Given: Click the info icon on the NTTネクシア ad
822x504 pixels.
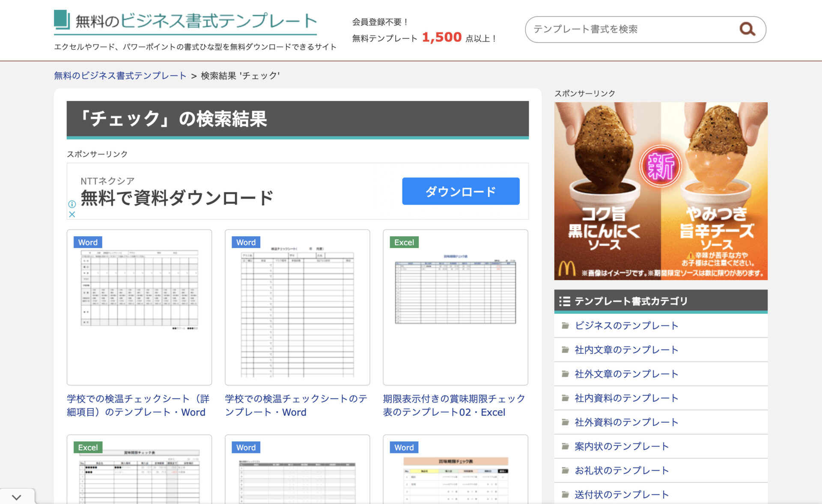Looking at the screenshot, I should point(72,205).
